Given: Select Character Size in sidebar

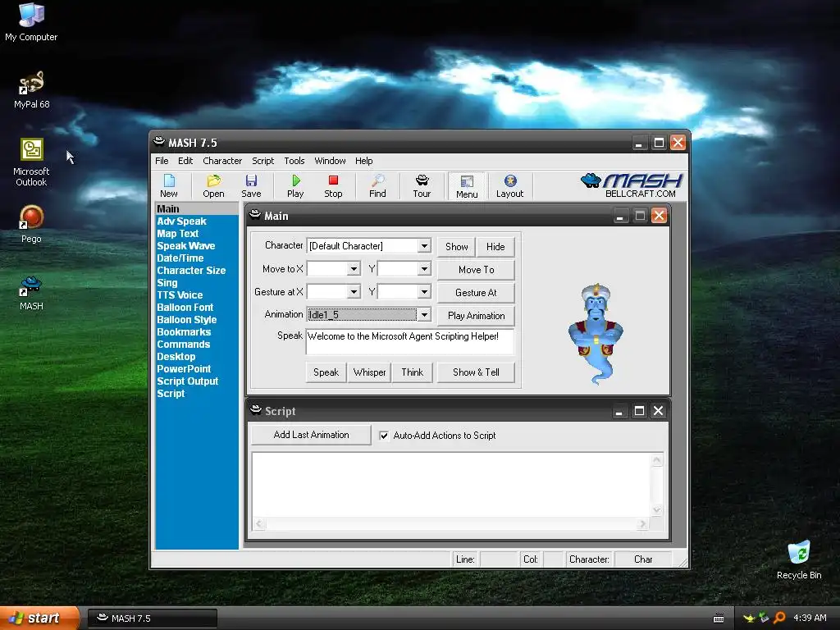Looking at the screenshot, I should [x=191, y=271].
